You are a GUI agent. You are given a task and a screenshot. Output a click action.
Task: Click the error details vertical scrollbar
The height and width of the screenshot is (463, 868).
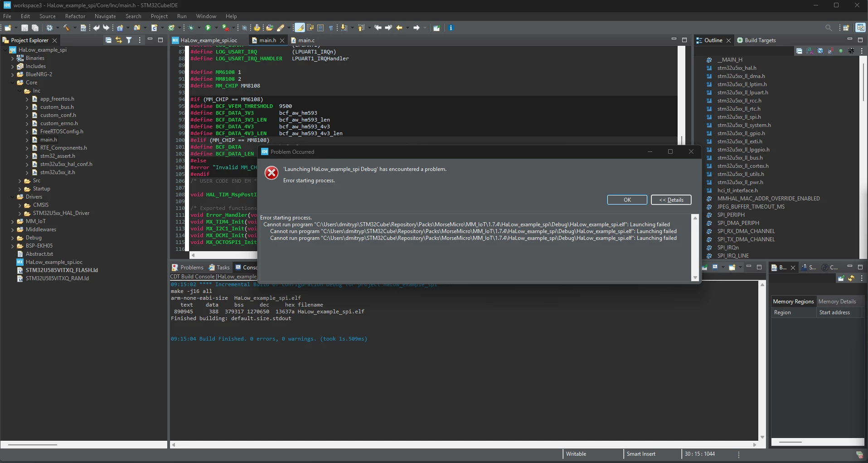click(x=695, y=248)
